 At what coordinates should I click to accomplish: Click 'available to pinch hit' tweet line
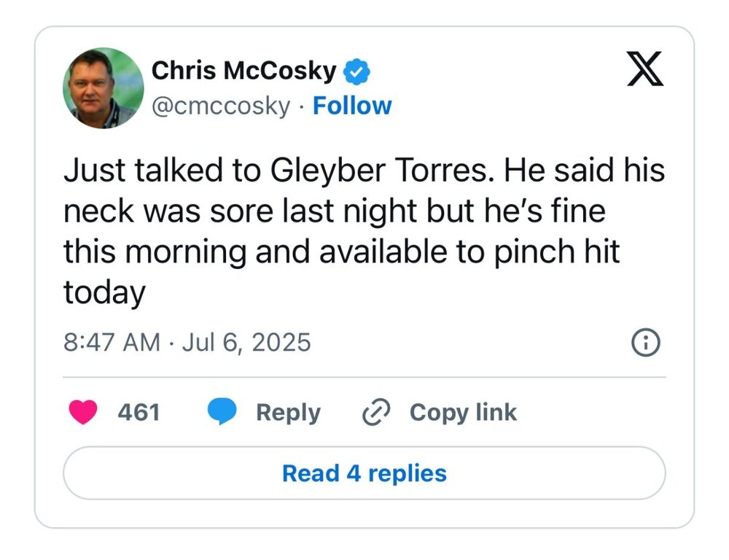point(494,252)
